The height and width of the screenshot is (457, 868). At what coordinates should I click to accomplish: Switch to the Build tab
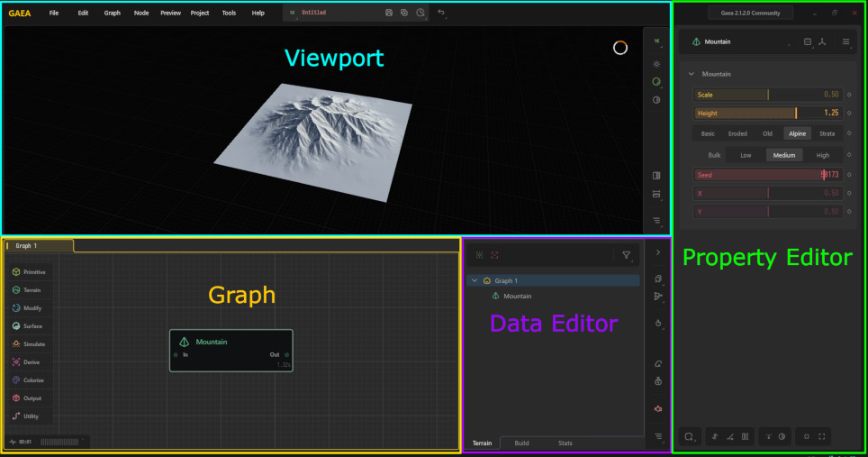click(x=521, y=443)
